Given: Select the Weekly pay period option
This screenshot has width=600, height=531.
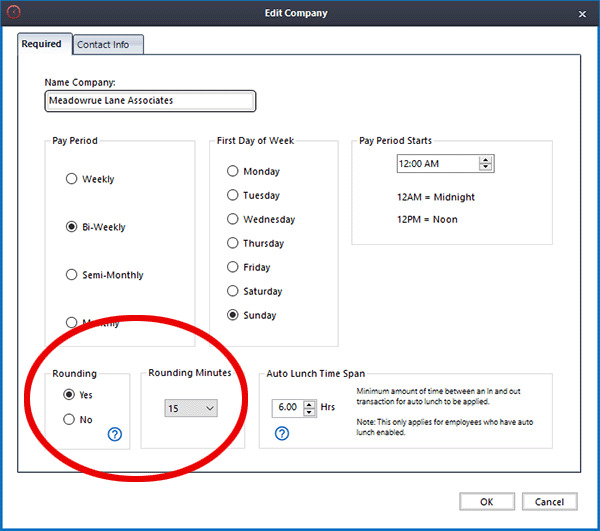Looking at the screenshot, I should [71, 180].
